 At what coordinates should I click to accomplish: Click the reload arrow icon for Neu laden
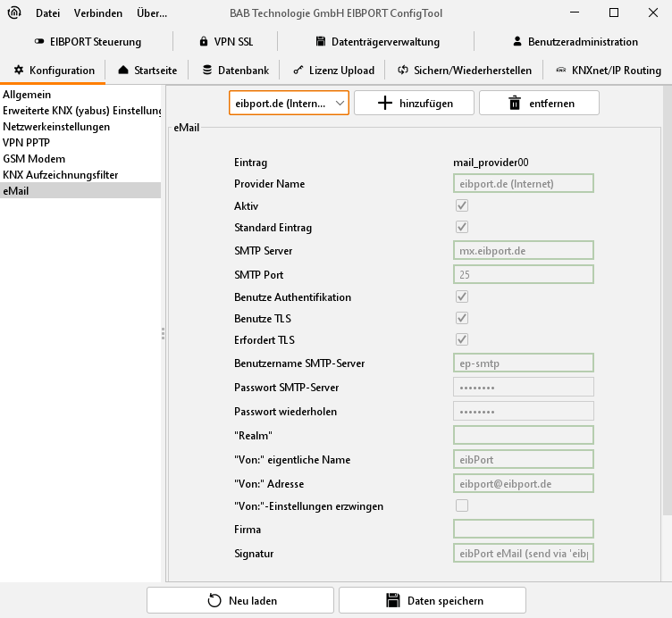pyautogui.click(x=214, y=601)
